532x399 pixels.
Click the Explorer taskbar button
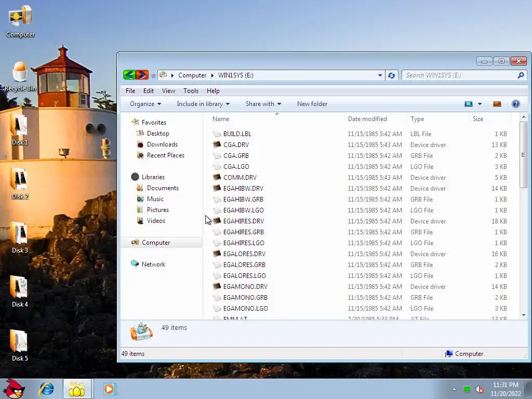tap(77, 389)
